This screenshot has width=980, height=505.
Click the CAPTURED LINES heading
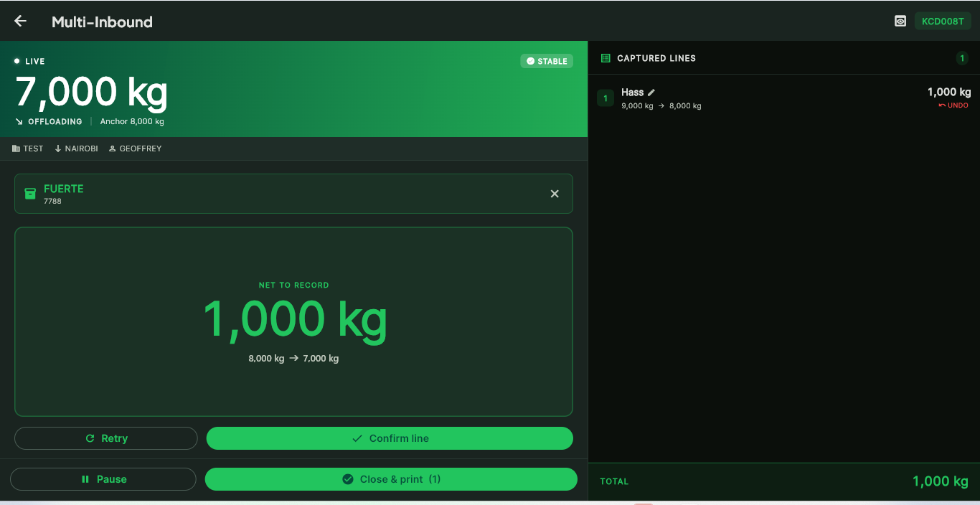[x=656, y=58]
